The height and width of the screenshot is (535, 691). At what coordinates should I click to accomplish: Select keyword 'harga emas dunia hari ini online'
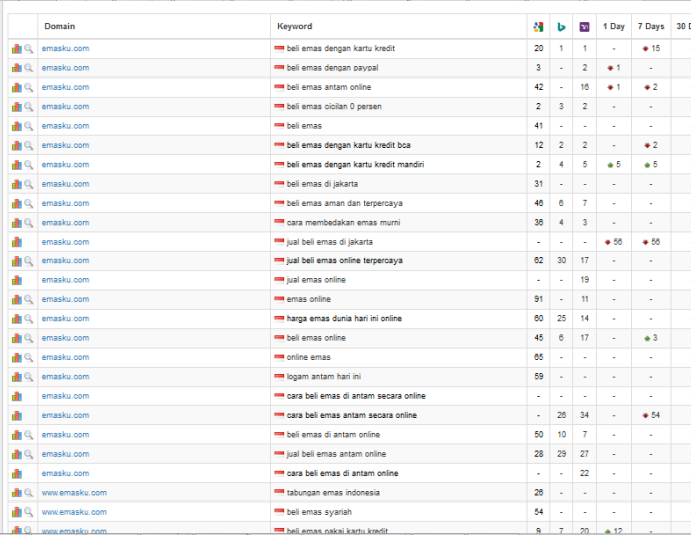pos(344,319)
